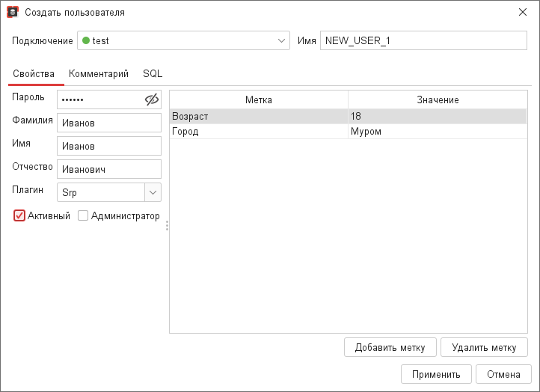Toggle password visibility eye icon
540x392 pixels.
coord(152,99)
